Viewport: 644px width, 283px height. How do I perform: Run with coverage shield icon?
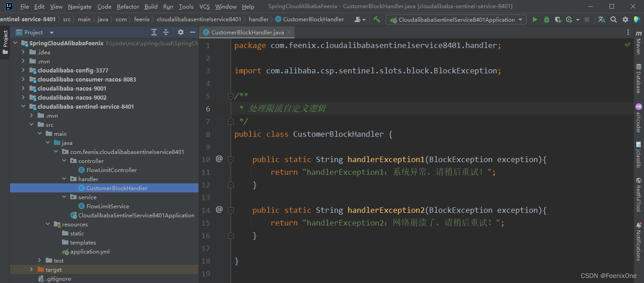(558, 19)
